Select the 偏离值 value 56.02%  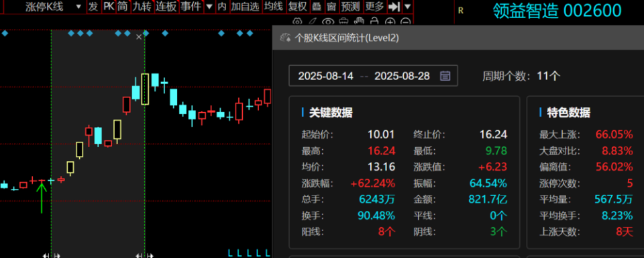point(614,167)
